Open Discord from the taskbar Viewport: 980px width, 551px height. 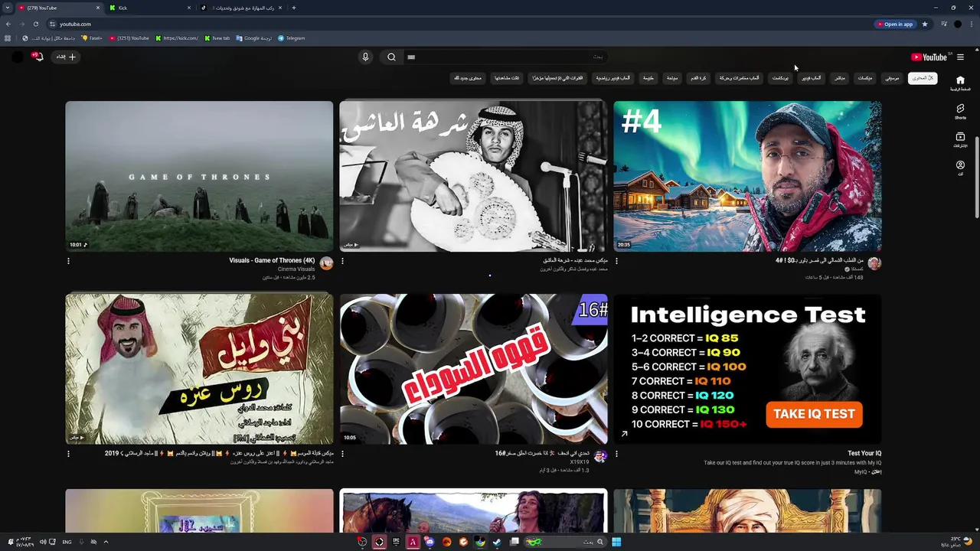[x=430, y=542]
